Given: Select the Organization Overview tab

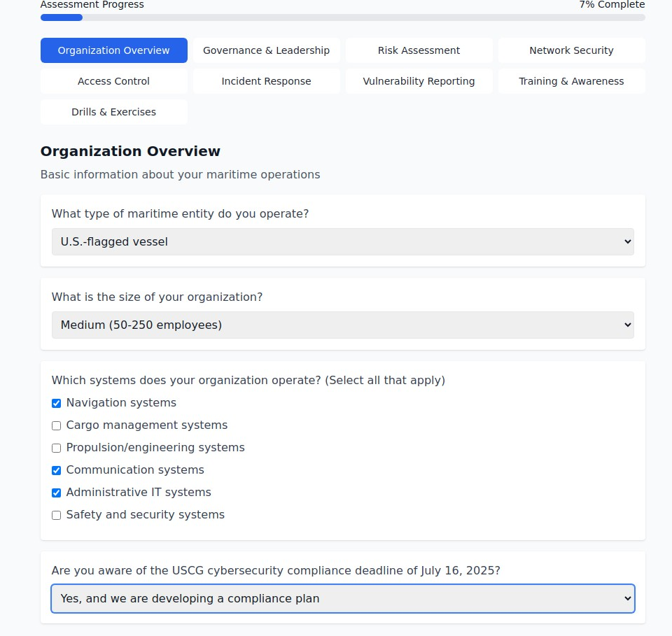Looking at the screenshot, I should (x=113, y=50).
